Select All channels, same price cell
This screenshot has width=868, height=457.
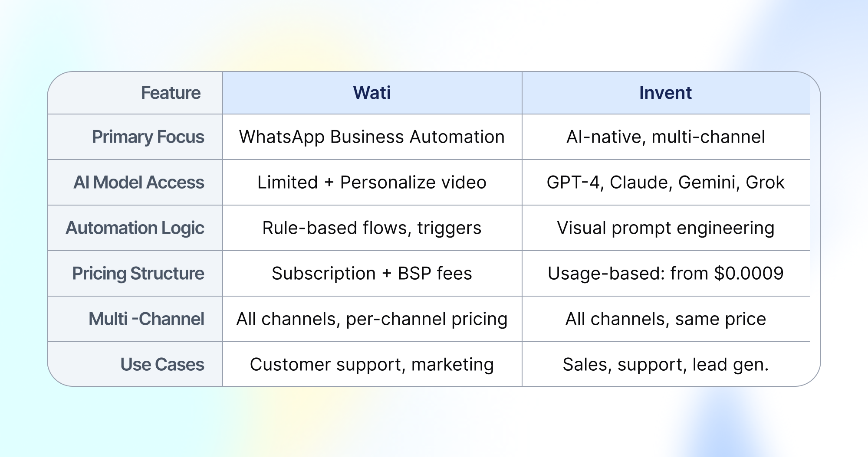point(666,319)
